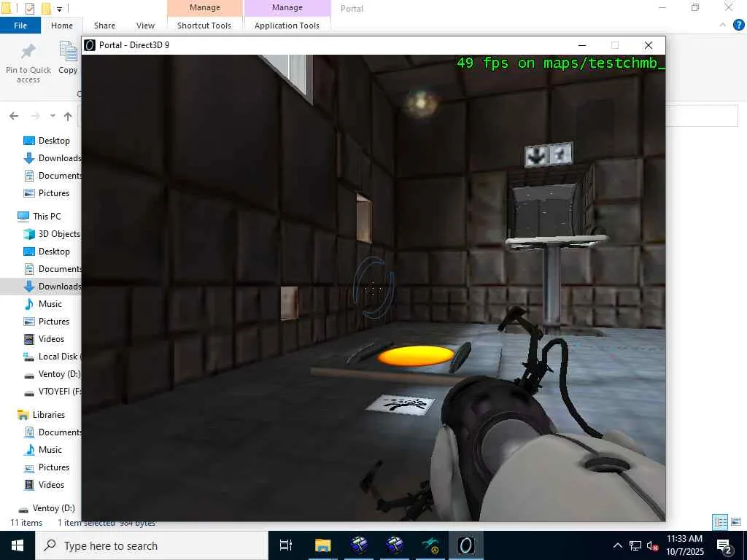Open the File menu in File Explorer
Viewport: 747px width, 560px height.
click(x=20, y=26)
